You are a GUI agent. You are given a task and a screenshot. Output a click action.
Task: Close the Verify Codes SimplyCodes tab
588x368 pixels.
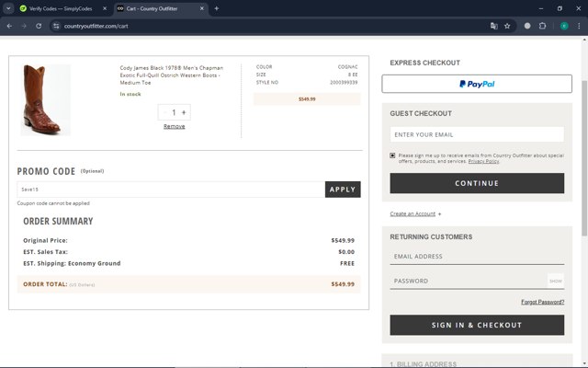pyautogui.click(x=105, y=8)
